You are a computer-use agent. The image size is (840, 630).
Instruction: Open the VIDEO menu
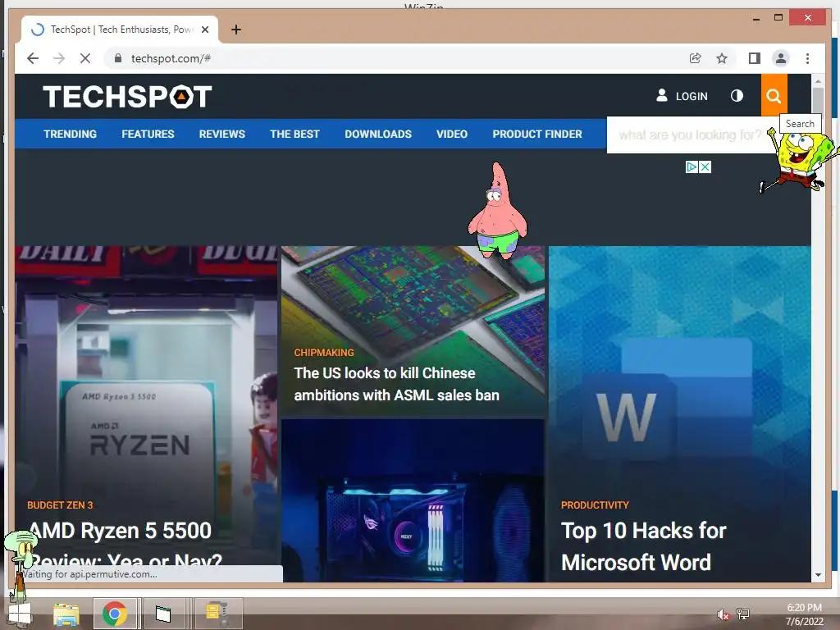452,134
